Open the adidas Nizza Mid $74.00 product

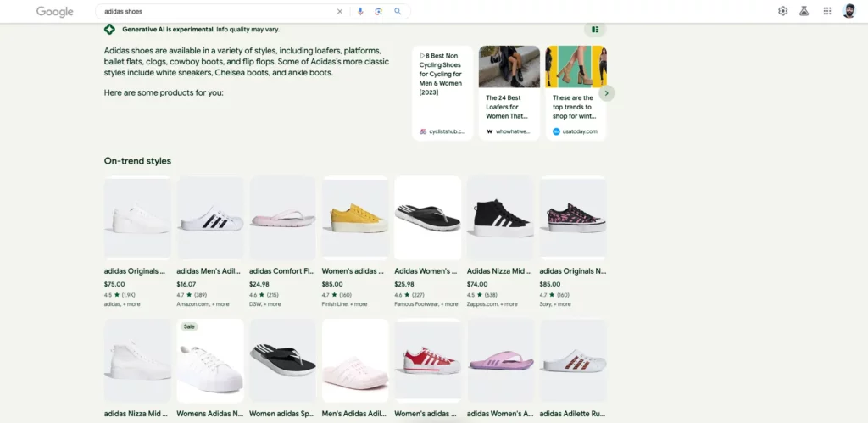[x=500, y=218]
